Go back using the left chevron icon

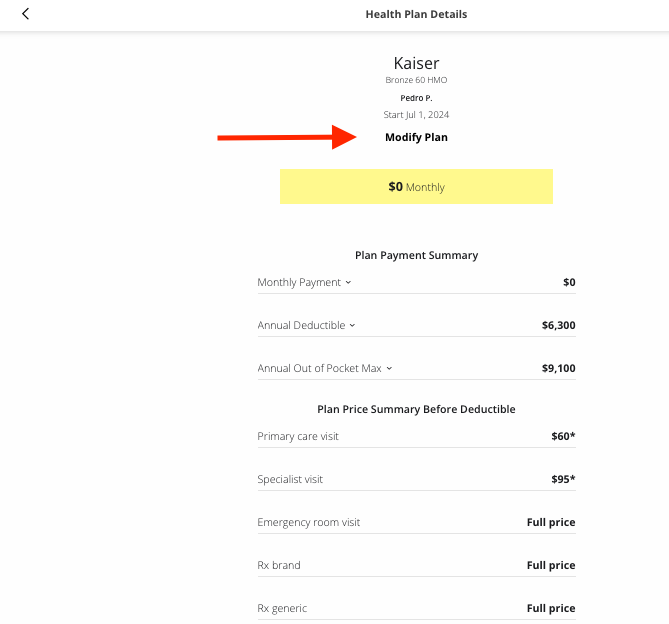(26, 14)
